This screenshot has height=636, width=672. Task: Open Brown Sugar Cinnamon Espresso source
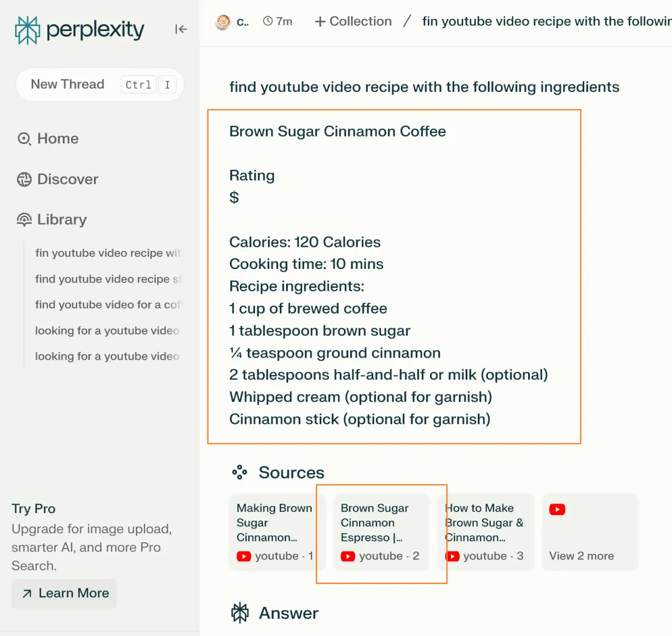point(382,532)
